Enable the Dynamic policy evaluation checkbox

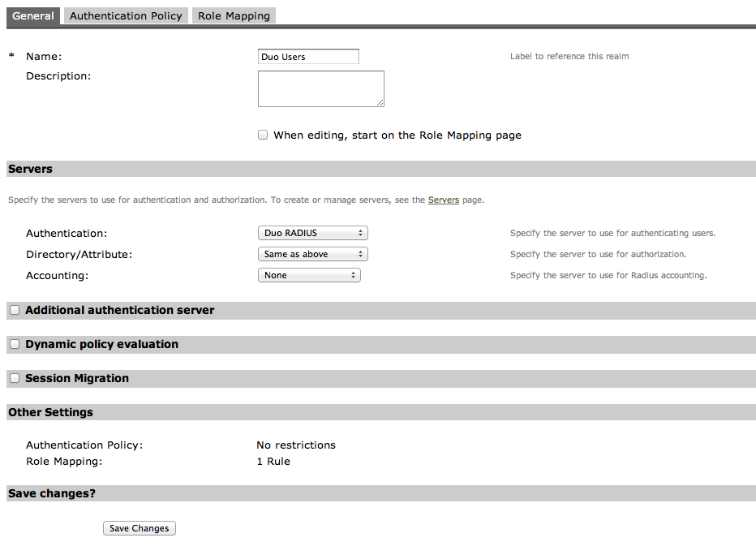click(x=14, y=343)
